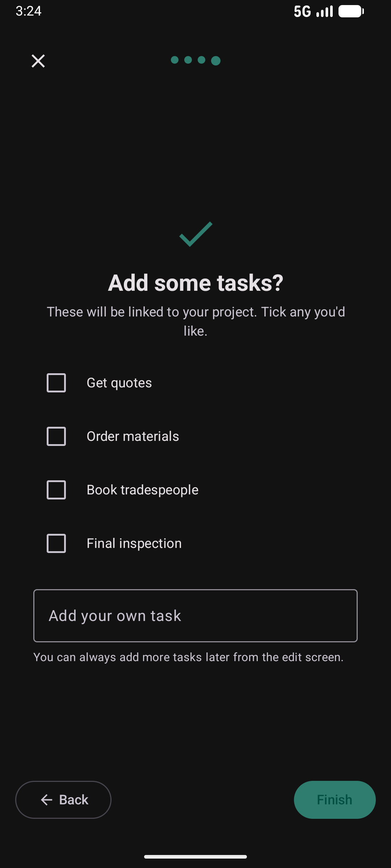Select the second teal progress dot

tap(188, 60)
